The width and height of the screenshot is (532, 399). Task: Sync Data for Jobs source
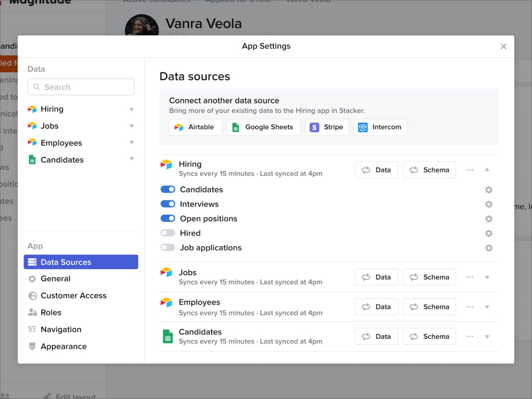tap(377, 277)
